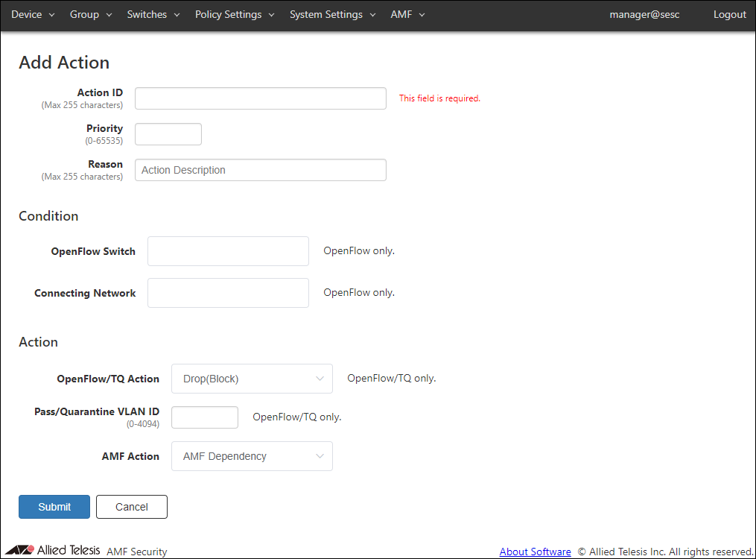The height and width of the screenshot is (559, 756).
Task: Expand the AMF Action dropdown
Action: coord(252,456)
